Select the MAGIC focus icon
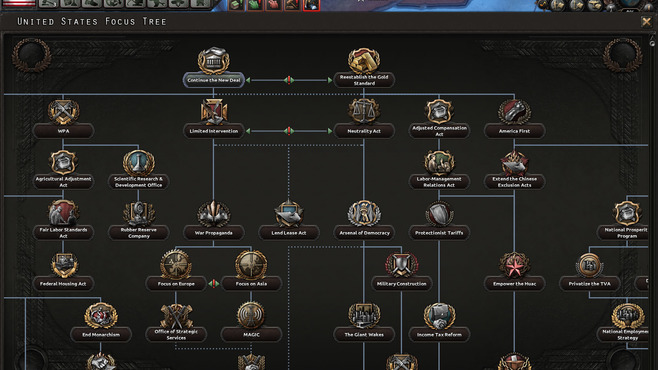The height and width of the screenshot is (370, 658). 251,315
